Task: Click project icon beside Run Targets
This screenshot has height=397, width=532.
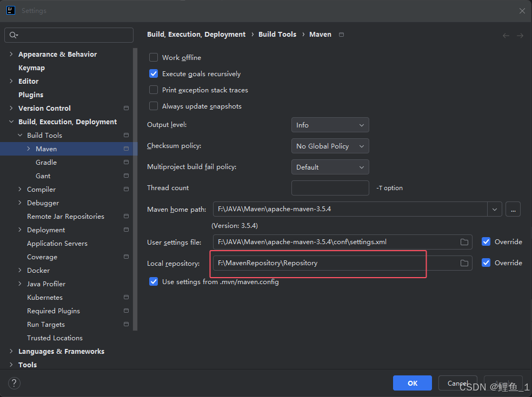Action: 126,325
